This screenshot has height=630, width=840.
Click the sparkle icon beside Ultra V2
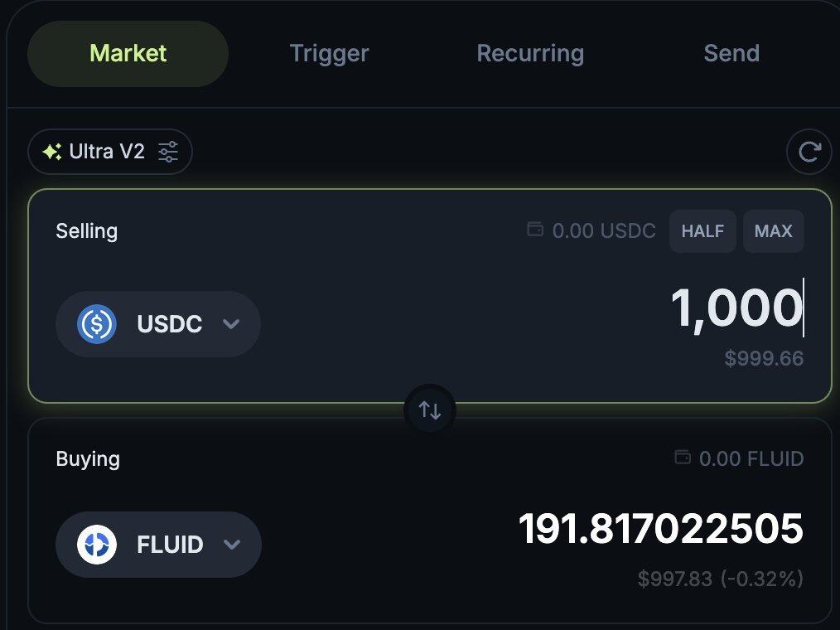pyautogui.click(x=52, y=152)
